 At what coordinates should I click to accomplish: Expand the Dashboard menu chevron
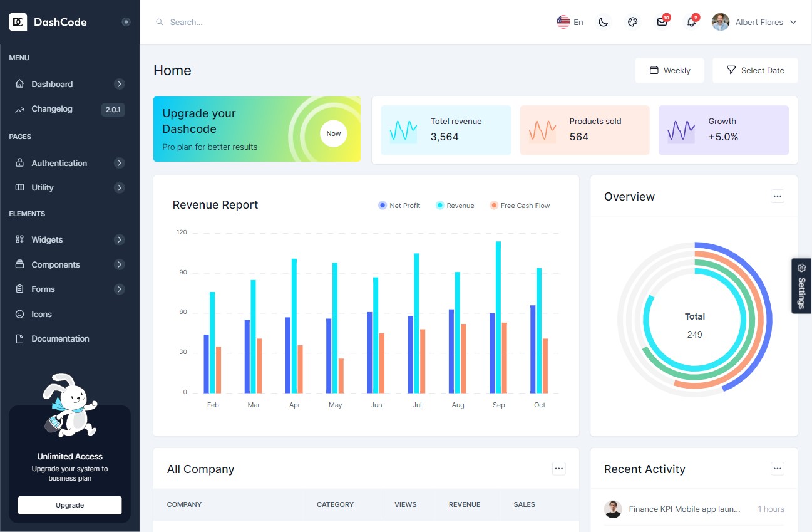coord(120,84)
